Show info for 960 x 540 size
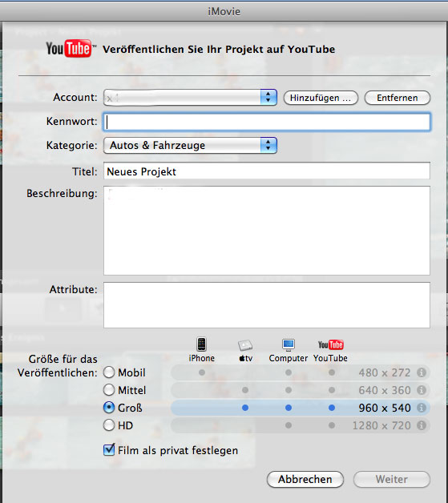This screenshot has width=448, height=503. pos(421,408)
